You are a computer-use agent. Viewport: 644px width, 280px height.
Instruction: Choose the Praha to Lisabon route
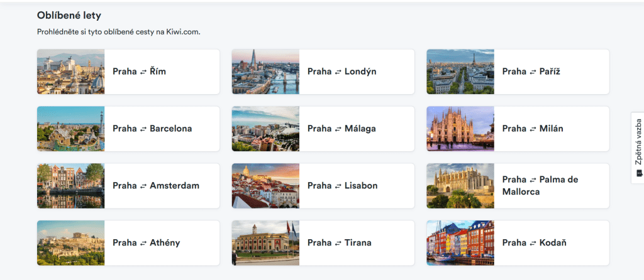(x=342, y=186)
